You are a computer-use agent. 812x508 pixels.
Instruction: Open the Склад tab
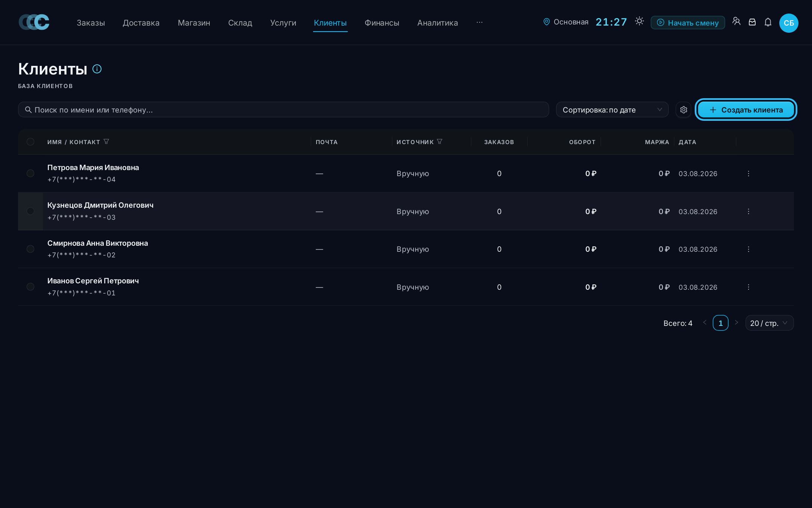click(240, 23)
